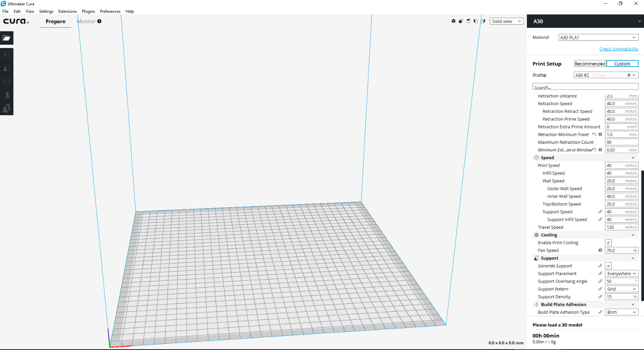Screen dimensions: 644x350
Task: Click link icon beside Support Infill Speed
Action: click(x=600, y=220)
